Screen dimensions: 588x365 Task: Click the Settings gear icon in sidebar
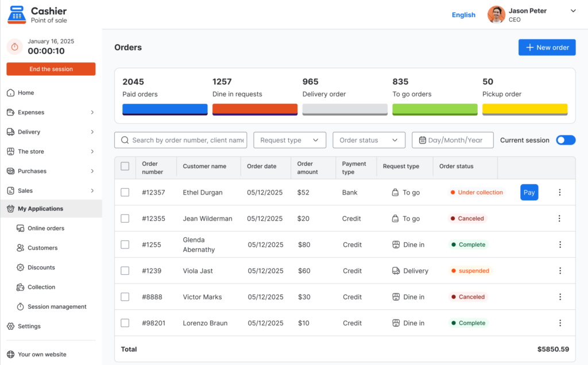[10, 326]
